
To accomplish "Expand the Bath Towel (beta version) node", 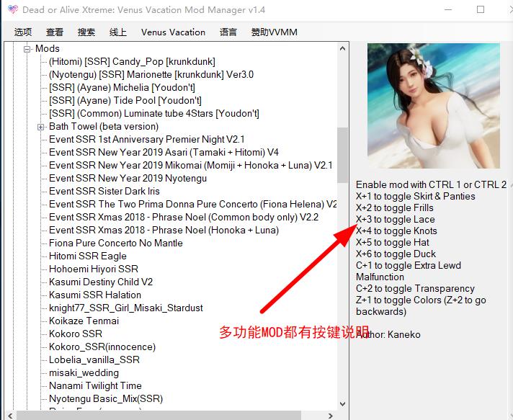I will [x=41, y=127].
